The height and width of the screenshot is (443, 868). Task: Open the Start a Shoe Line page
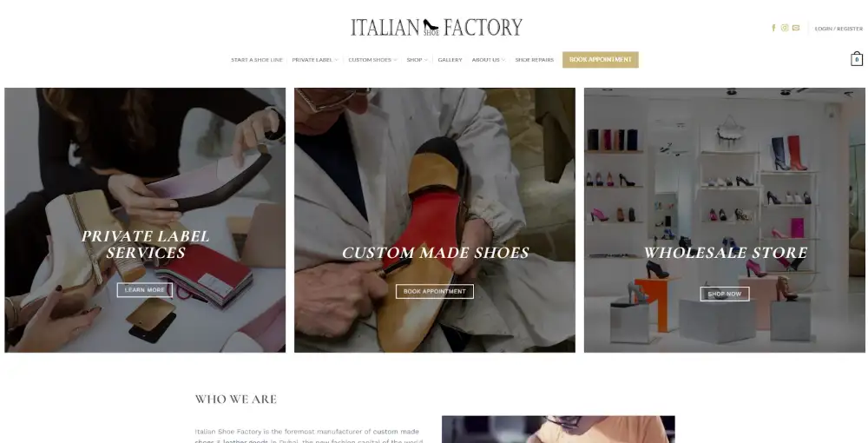[x=257, y=60]
